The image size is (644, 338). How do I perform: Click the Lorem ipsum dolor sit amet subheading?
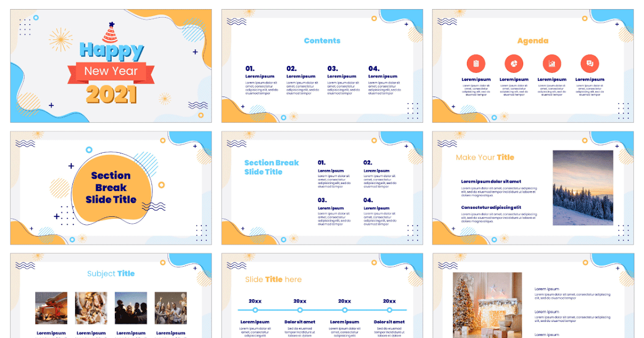[x=491, y=182]
